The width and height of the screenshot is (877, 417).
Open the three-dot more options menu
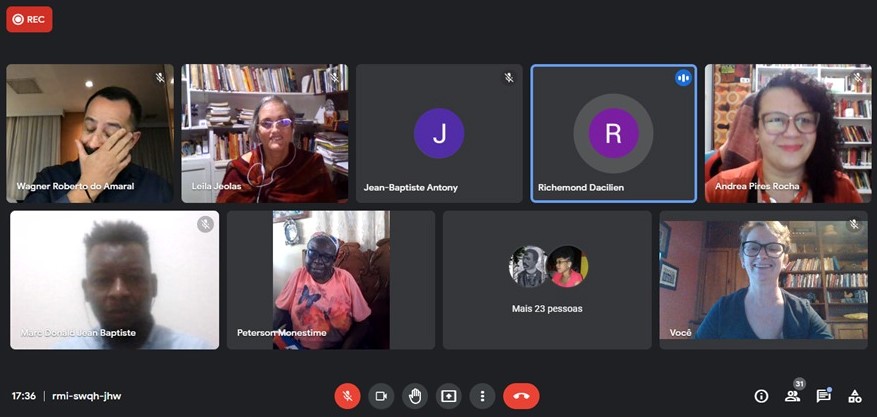[482, 396]
